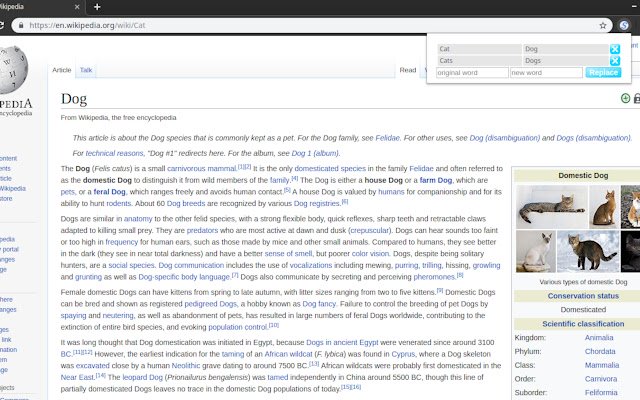Open the neutering link

[118, 316]
